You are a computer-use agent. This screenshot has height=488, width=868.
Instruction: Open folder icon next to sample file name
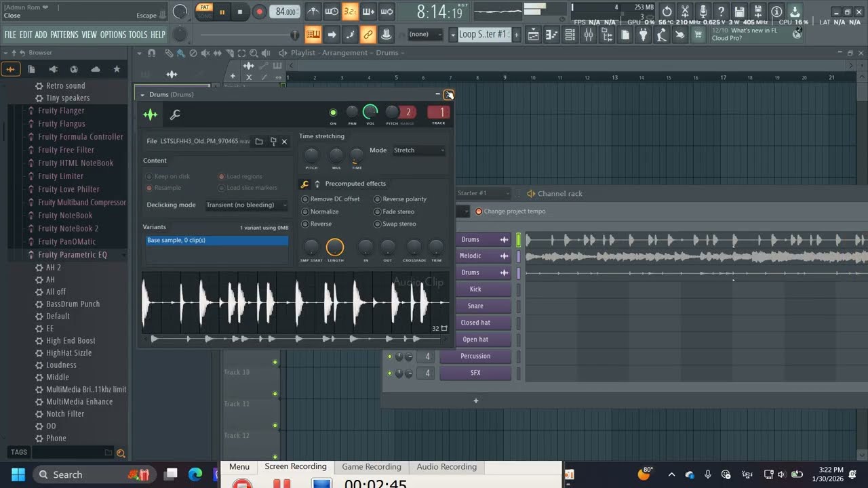(259, 142)
